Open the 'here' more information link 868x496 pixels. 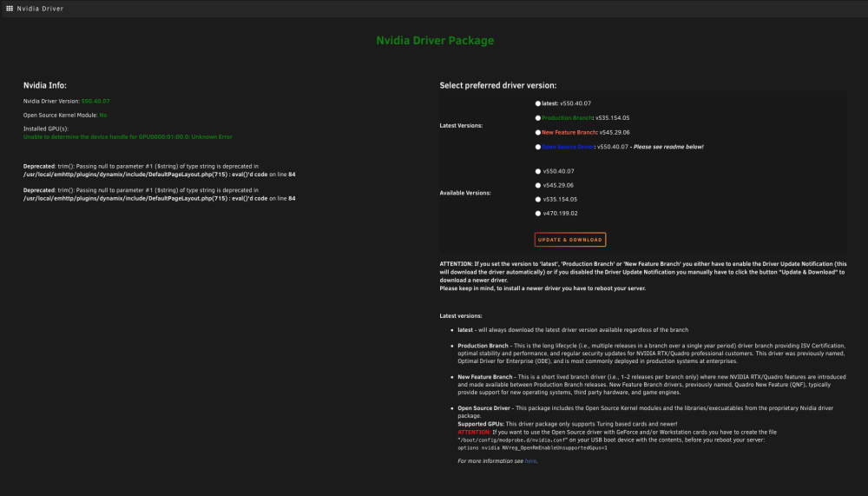pos(530,461)
